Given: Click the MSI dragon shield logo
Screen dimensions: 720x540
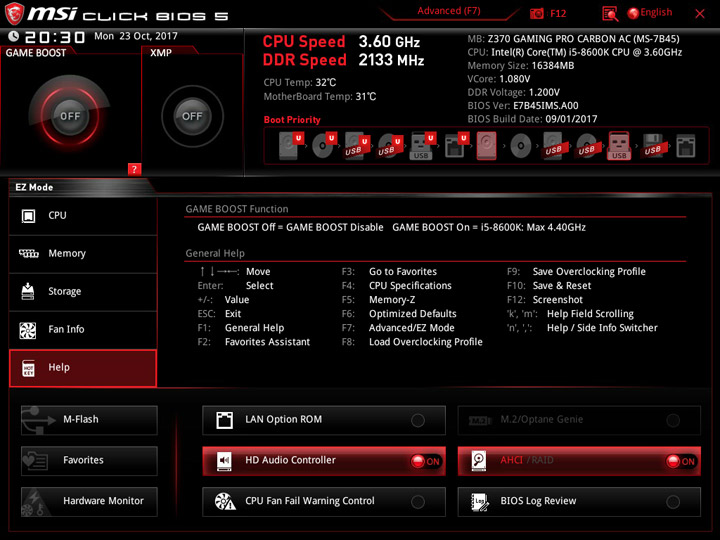Looking at the screenshot, I should tap(14, 13).
